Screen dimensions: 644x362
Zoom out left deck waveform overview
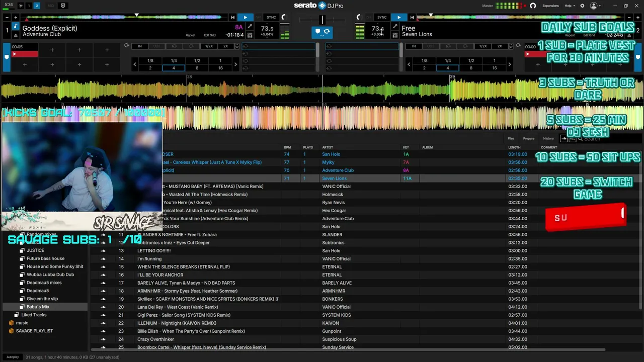8,17
